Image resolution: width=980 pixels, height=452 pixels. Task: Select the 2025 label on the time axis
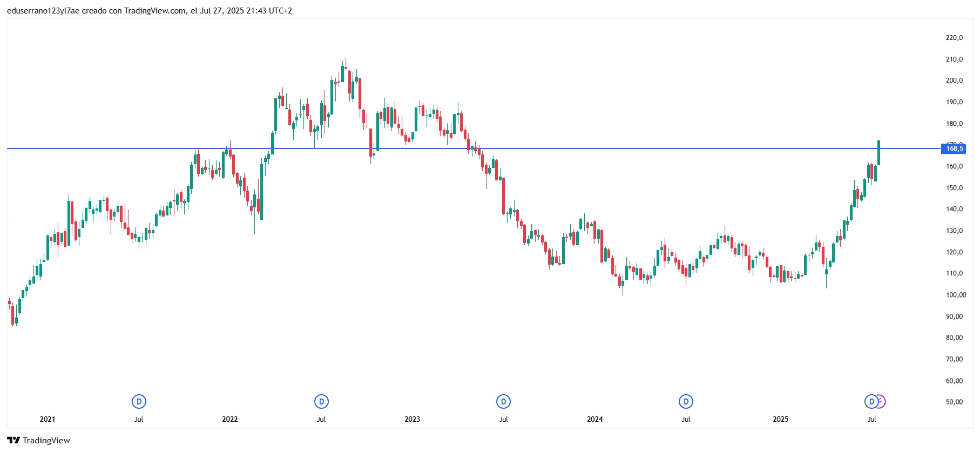point(780,420)
